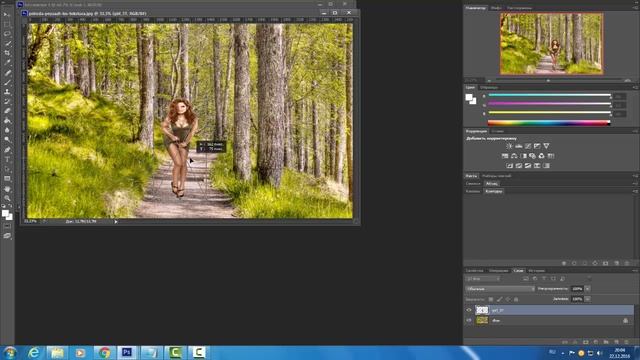Click the magenta color slider
Viewport: 640px width, 360px height.
pyautogui.click(x=549, y=104)
